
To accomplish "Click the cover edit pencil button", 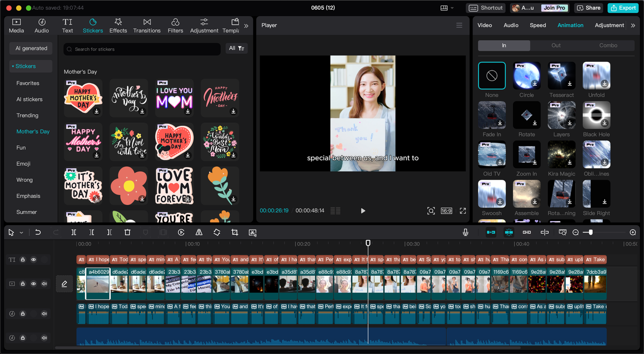I will (x=64, y=284).
